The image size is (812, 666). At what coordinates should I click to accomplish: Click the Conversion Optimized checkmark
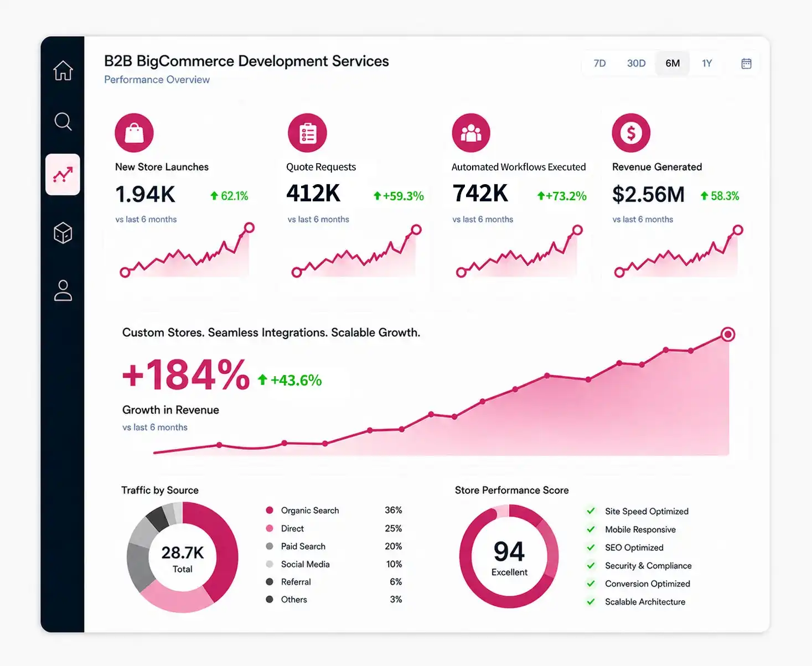[591, 583]
